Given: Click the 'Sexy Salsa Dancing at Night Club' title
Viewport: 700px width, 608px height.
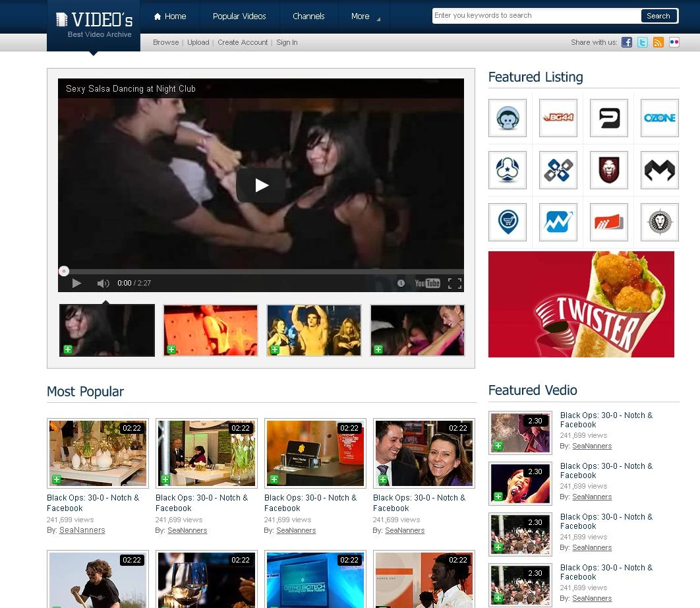Looking at the screenshot, I should point(131,88).
